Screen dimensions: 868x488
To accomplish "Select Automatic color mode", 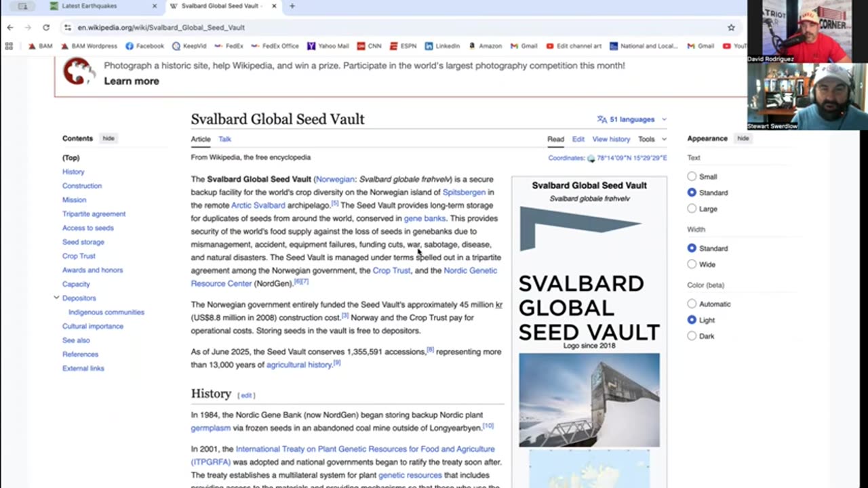I will (692, 304).
